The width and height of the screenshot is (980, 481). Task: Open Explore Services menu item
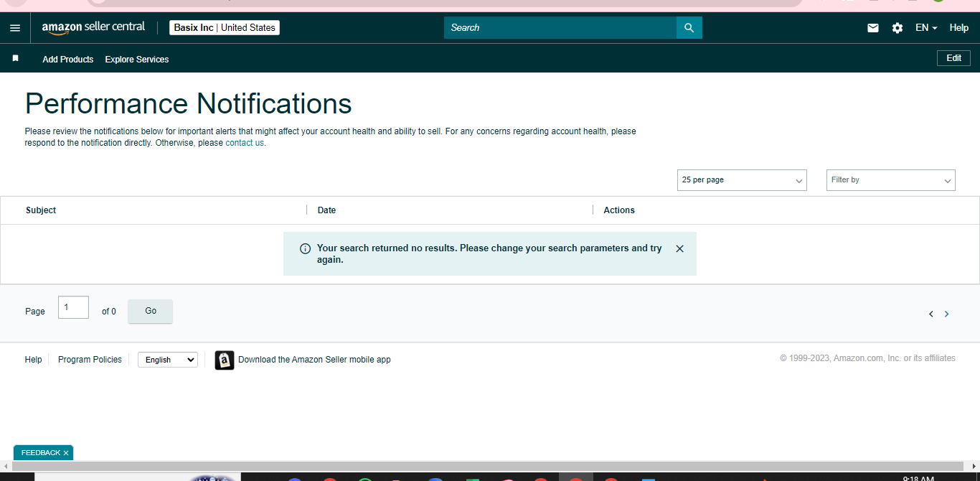pyautogui.click(x=137, y=60)
